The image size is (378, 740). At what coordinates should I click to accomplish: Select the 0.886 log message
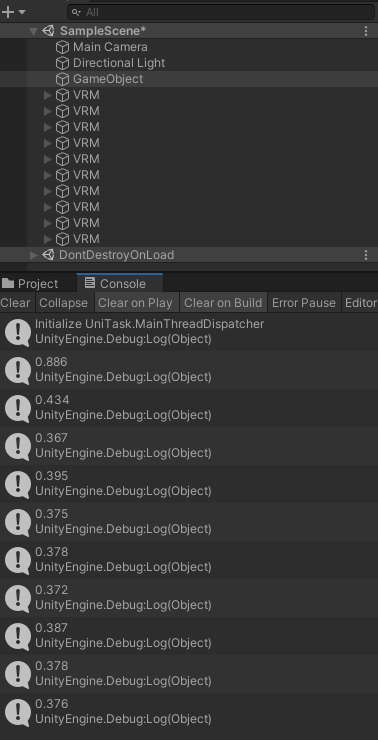189,370
